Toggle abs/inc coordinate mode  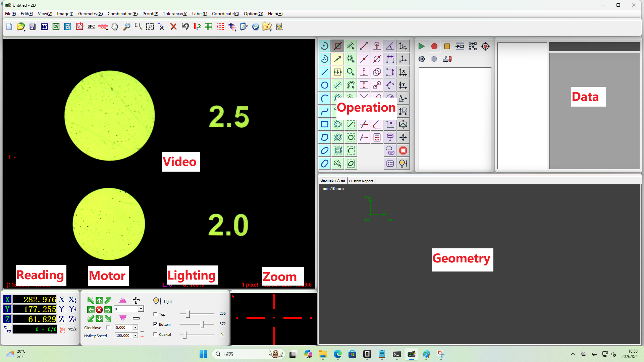(63, 329)
